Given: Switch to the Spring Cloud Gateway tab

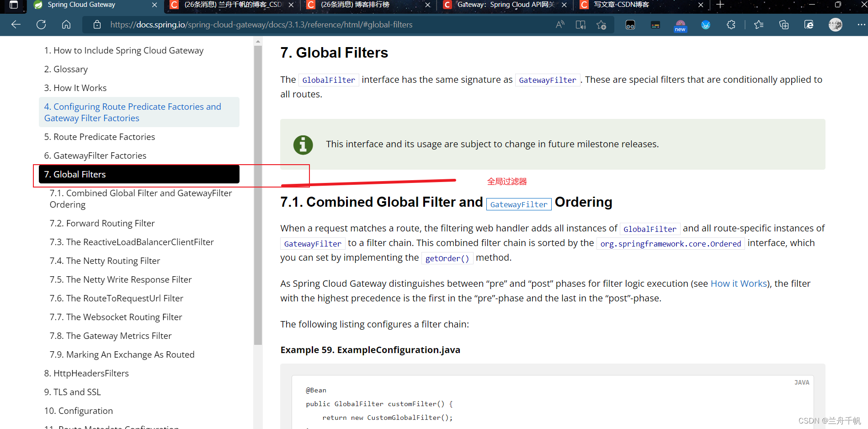Looking at the screenshot, I should [x=96, y=5].
